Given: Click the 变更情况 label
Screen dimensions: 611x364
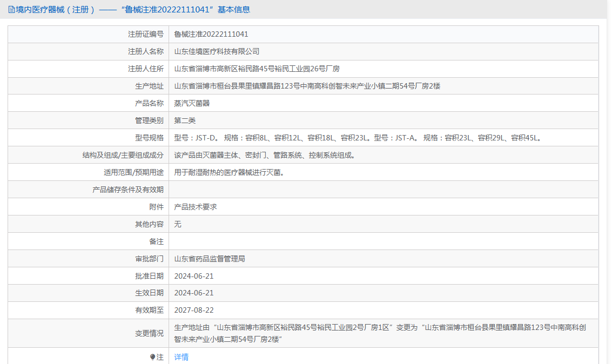Looking at the screenshot, I should coord(149,333).
